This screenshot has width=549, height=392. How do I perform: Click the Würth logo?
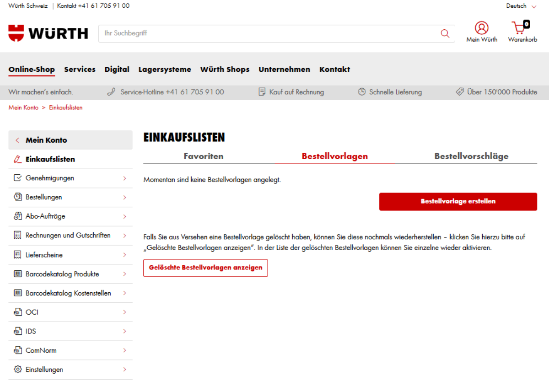(x=48, y=33)
